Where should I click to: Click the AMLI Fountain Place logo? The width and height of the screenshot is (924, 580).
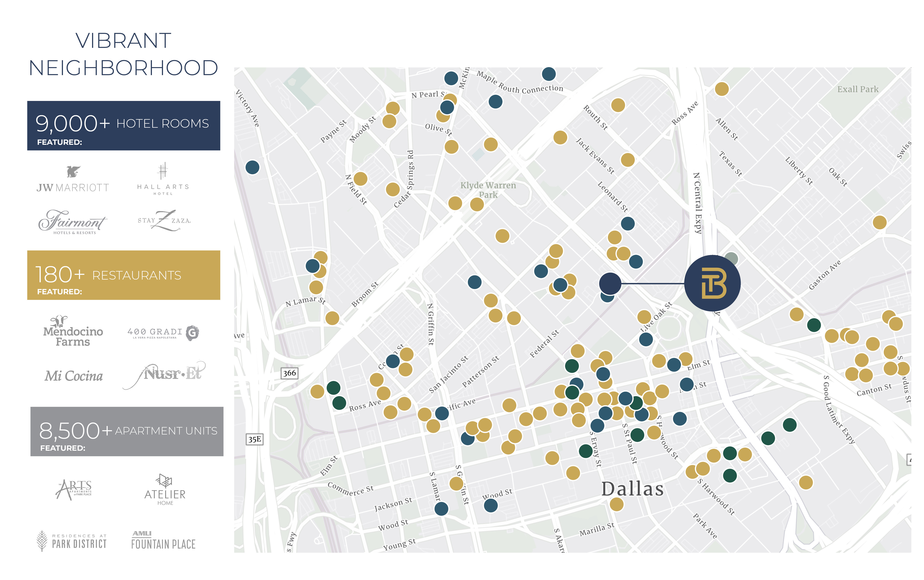pos(164,541)
